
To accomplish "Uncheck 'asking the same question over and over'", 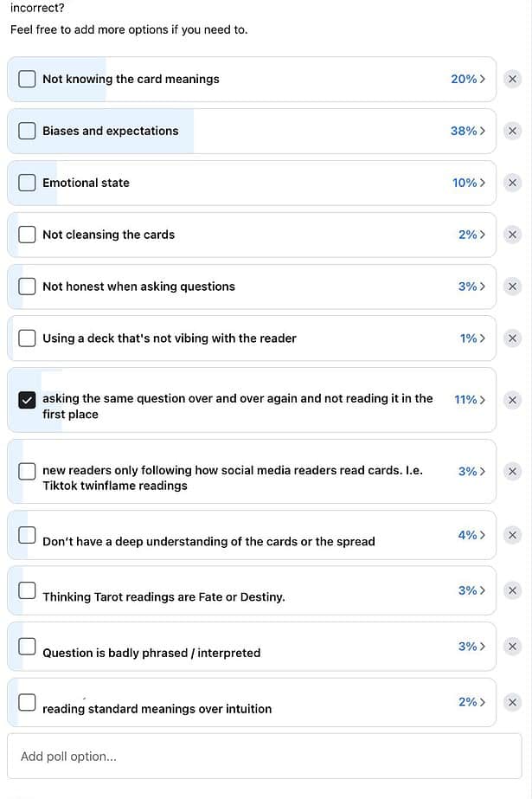I will click(27, 400).
